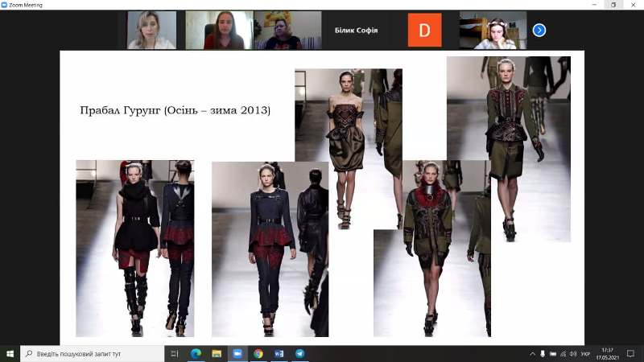Select the Білик Софія participant tile

[356, 30]
